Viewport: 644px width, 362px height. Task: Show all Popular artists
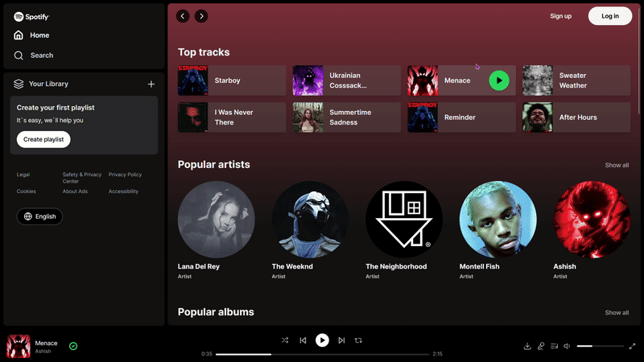(617, 165)
